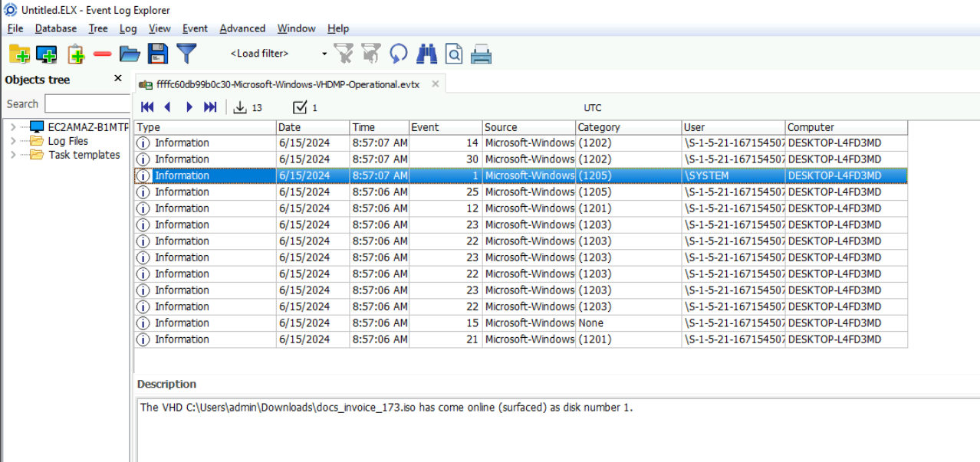Expand the EC2AMAZ-B1MTP tree node
This screenshot has height=462, width=980.
pos(13,127)
